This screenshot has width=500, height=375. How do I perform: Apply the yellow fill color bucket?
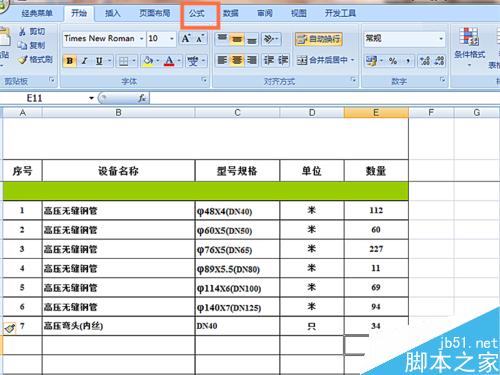148,61
